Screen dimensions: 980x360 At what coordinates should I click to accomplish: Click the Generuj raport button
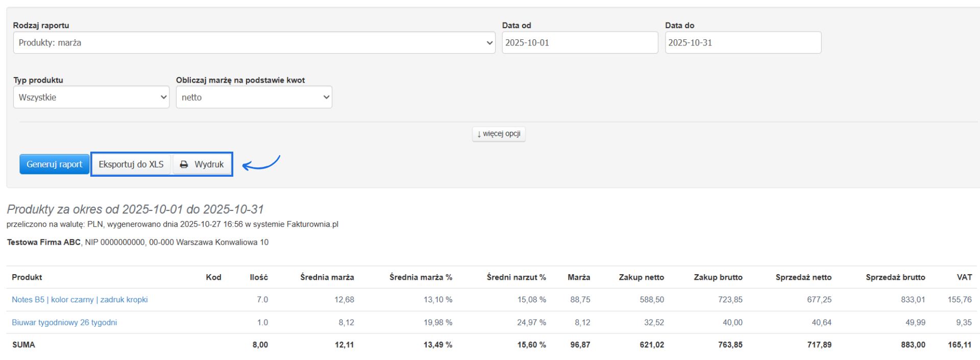[x=54, y=164]
